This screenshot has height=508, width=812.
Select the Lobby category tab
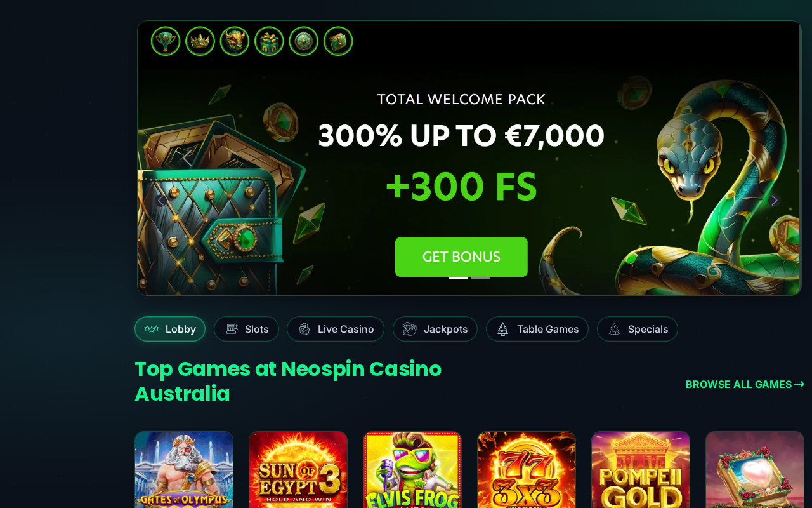170,329
